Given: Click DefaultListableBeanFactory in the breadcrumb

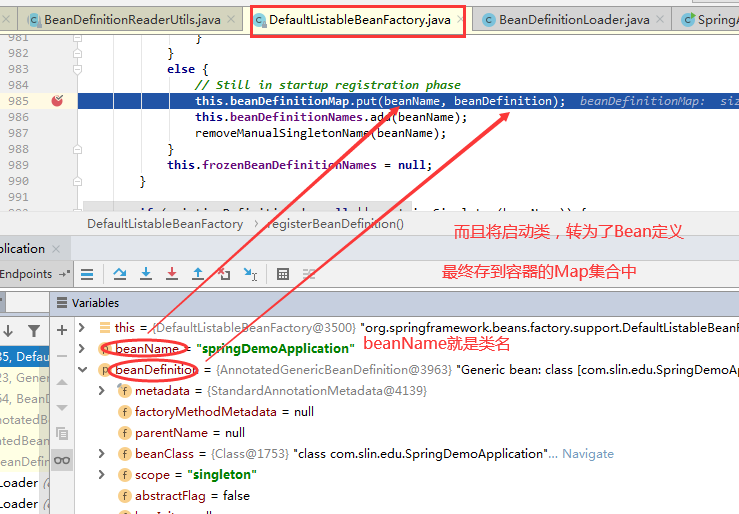Looking at the screenshot, I should click(165, 224).
